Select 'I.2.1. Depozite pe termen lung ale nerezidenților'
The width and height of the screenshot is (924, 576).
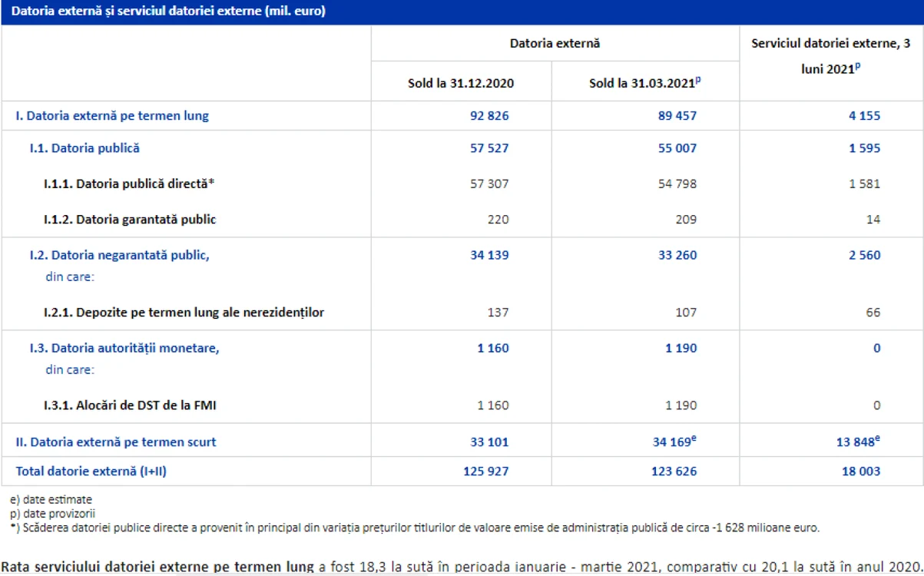click(184, 313)
